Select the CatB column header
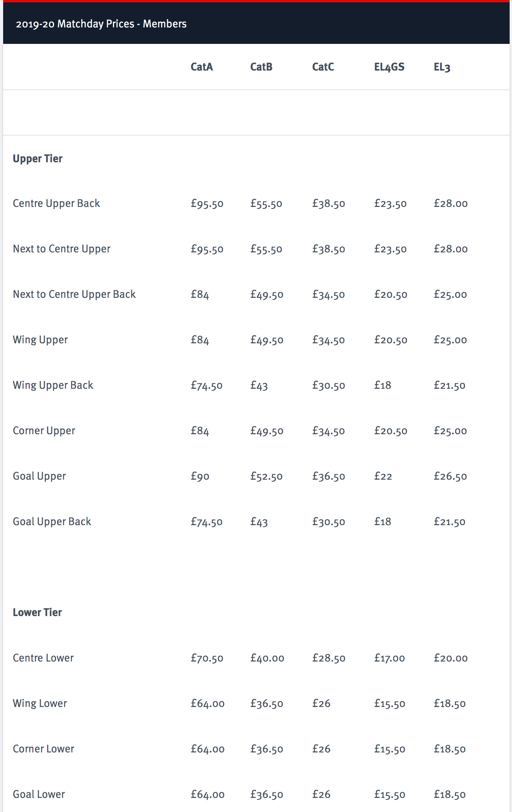 (x=261, y=67)
